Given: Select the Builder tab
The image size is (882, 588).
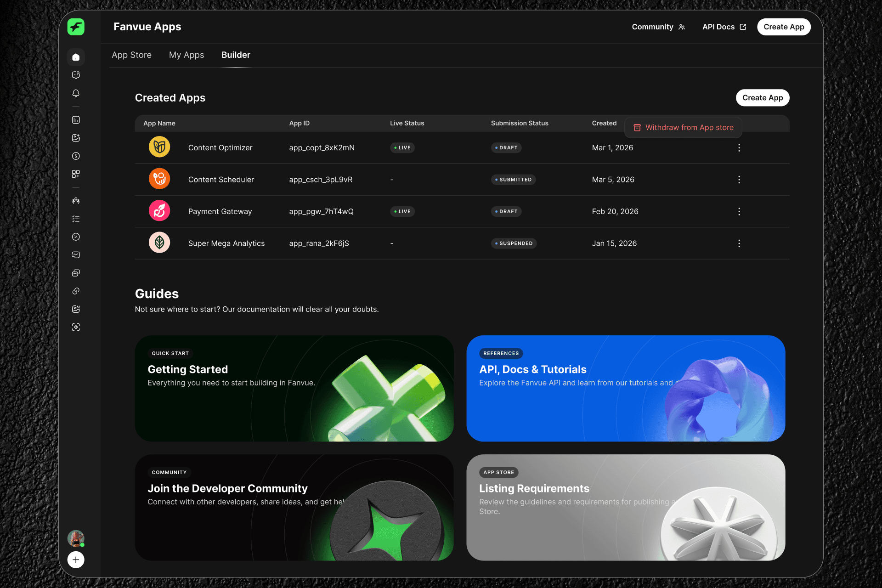Looking at the screenshot, I should [236, 55].
